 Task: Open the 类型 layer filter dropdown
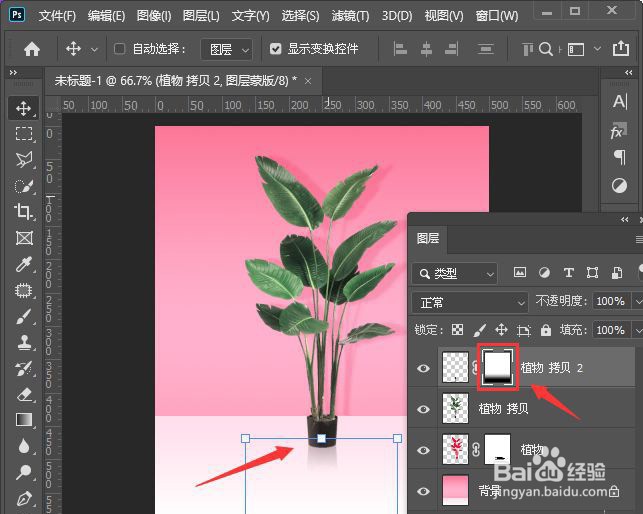click(x=454, y=273)
